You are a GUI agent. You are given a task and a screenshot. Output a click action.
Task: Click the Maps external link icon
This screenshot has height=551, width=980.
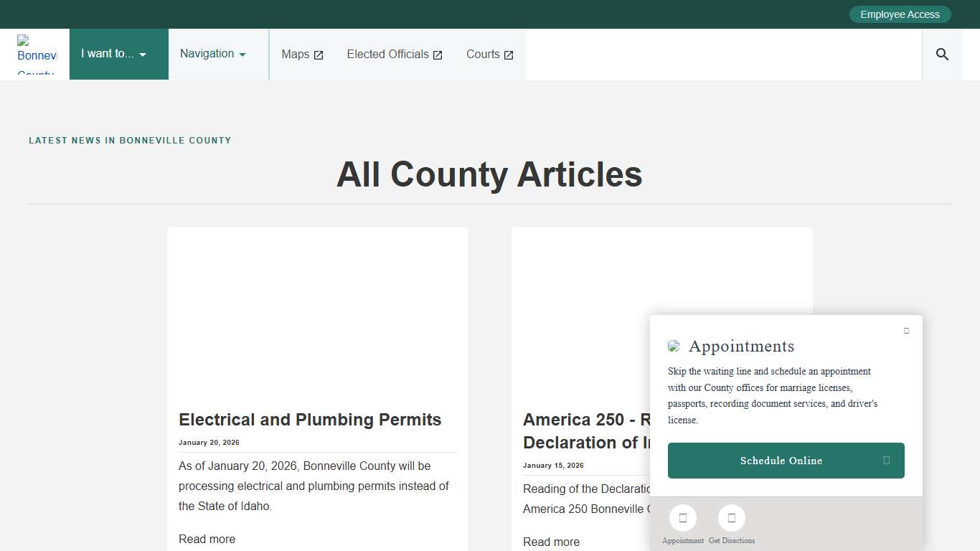click(x=319, y=54)
